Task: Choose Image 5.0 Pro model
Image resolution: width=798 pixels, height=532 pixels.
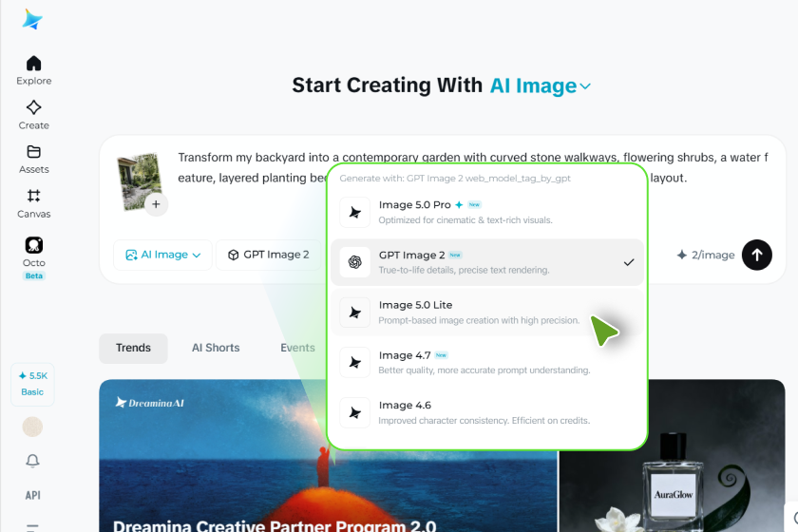Action: point(487,212)
